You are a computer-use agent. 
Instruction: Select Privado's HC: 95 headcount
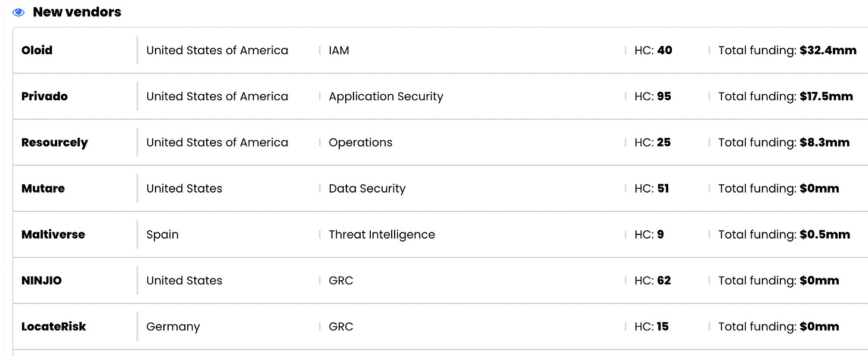(x=653, y=96)
